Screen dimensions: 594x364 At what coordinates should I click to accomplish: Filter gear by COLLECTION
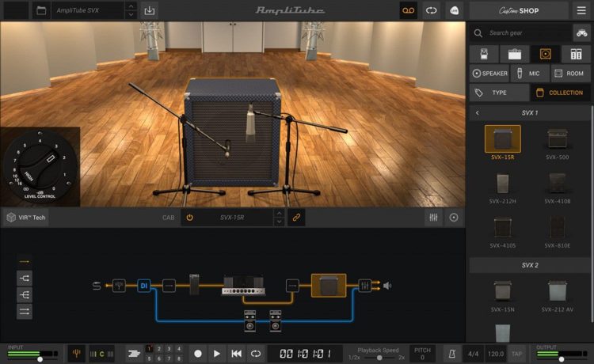pyautogui.click(x=560, y=93)
